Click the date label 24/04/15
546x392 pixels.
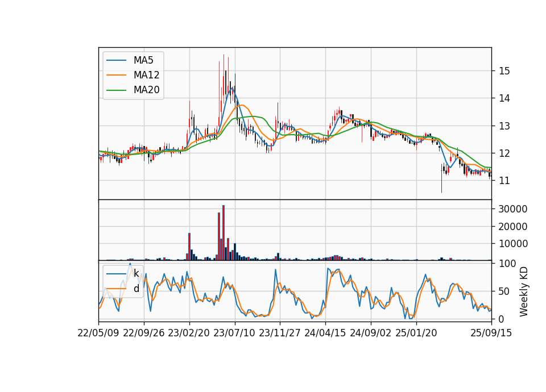tap(325, 333)
